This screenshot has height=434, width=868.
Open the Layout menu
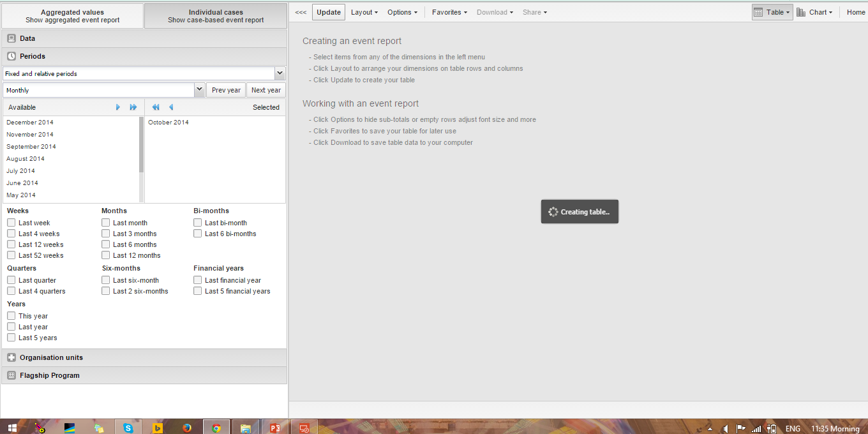(x=364, y=12)
